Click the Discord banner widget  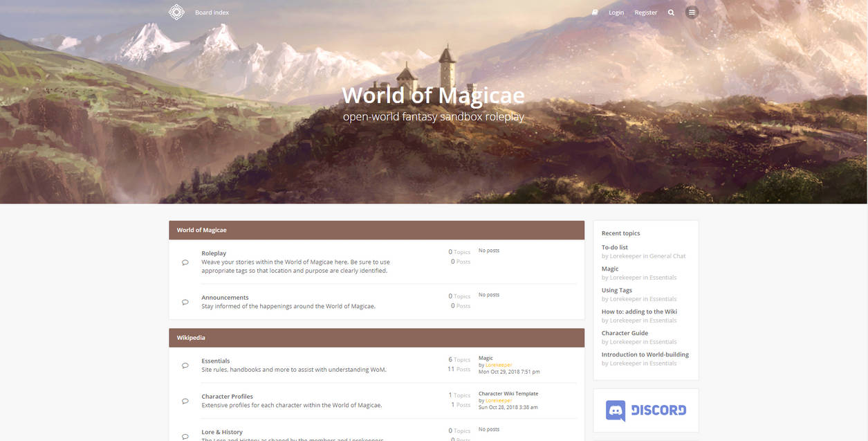pos(646,411)
